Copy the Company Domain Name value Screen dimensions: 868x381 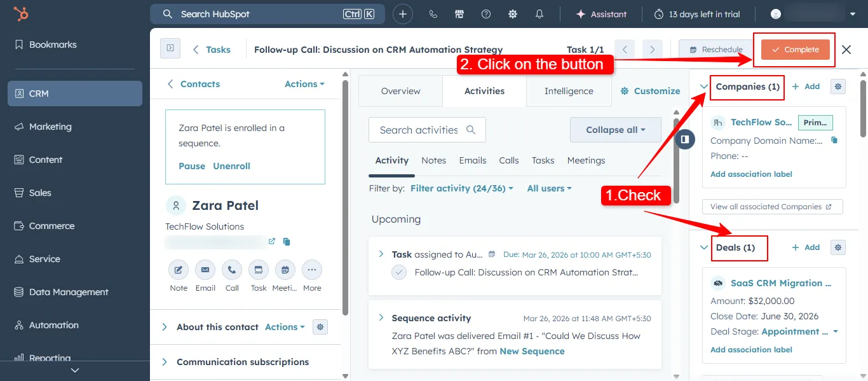(x=834, y=141)
